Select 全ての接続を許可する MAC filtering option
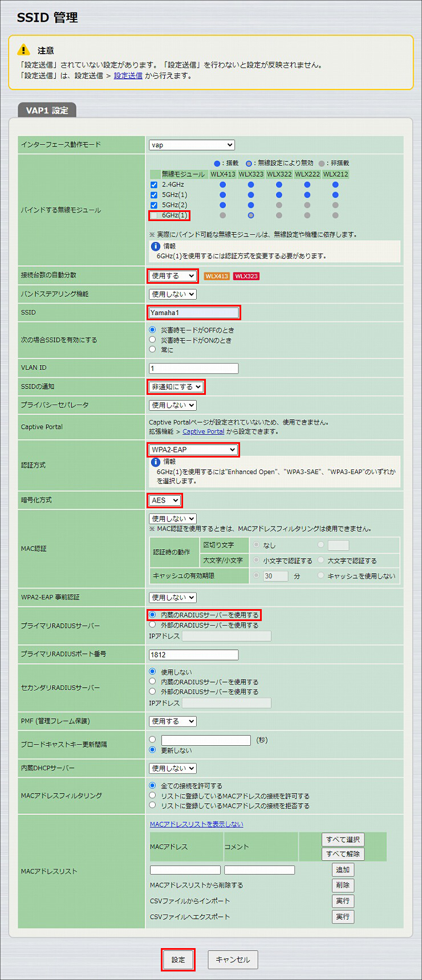The image size is (422, 980). [152, 786]
